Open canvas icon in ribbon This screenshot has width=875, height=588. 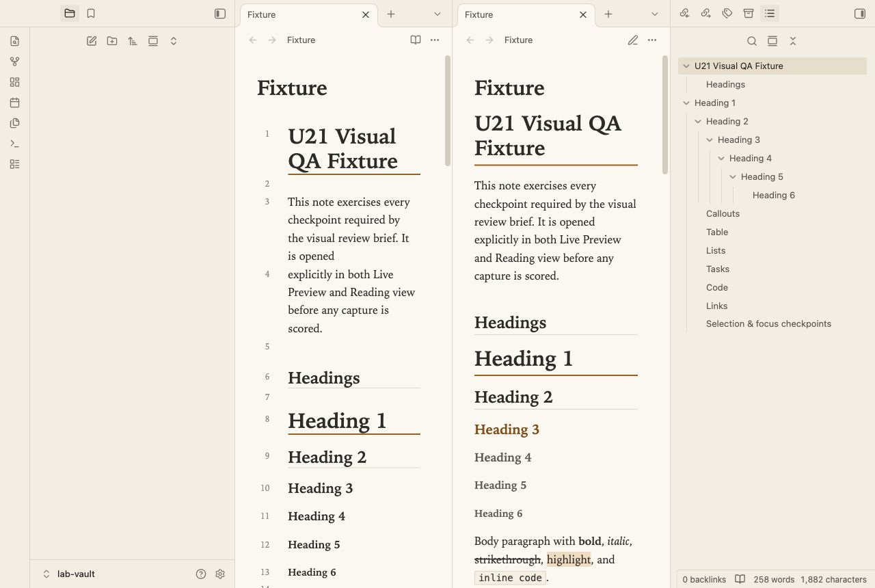pyautogui.click(x=15, y=82)
